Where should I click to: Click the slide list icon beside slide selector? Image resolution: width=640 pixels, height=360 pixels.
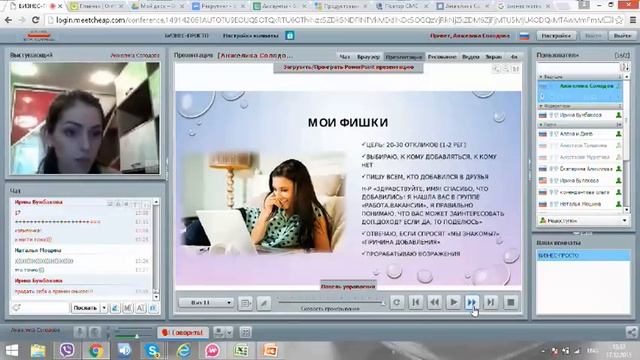(245, 303)
